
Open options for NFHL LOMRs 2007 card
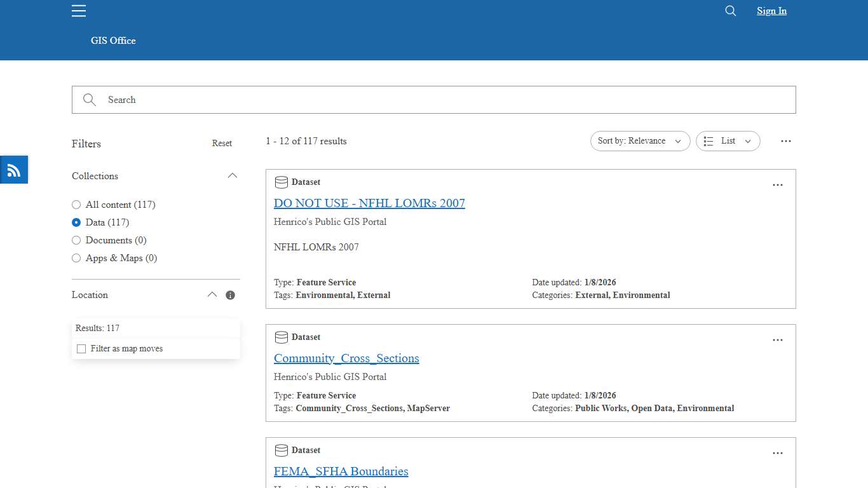coord(778,185)
